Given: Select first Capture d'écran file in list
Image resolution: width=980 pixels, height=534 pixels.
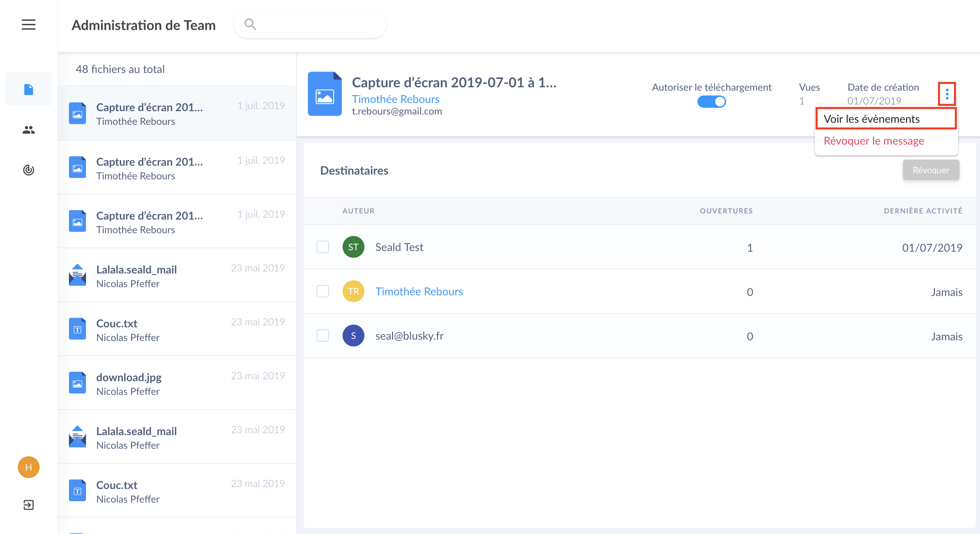Looking at the screenshot, I should pyautogui.click(x=177, y=113).
